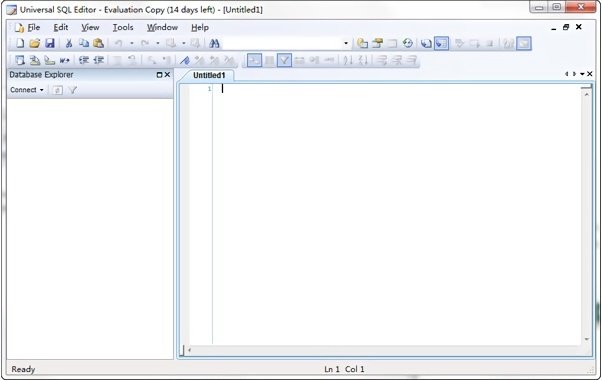This screenshot has height=380, width=602.
Task: Click the greyed-out Redo arrow icon
Action: click(145, 43)
